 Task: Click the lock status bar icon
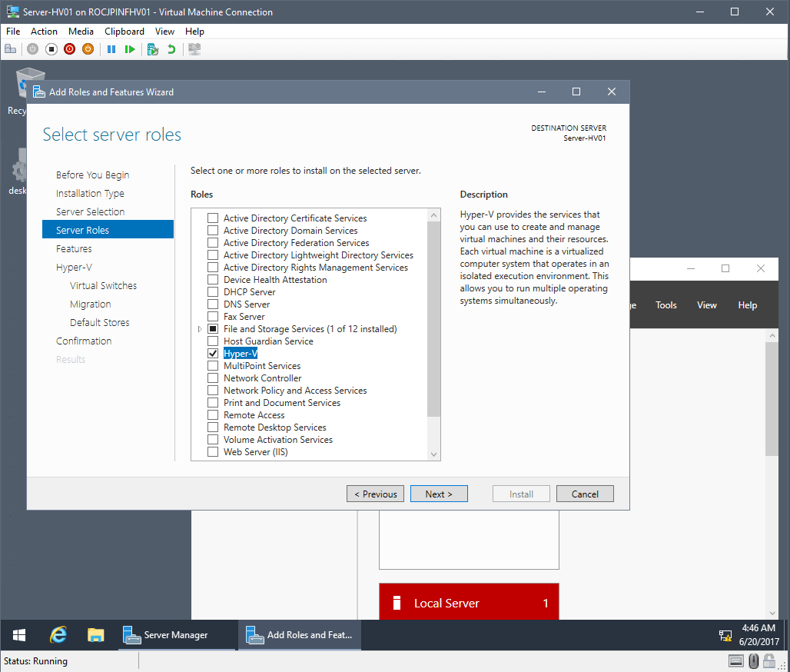pyautogui.click(x=768, y=660)
